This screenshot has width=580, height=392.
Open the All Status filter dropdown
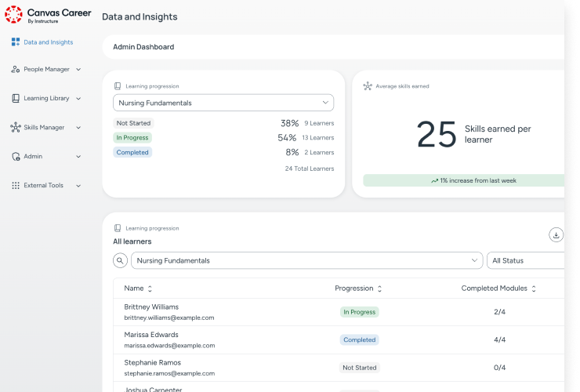tap(525, 261)
